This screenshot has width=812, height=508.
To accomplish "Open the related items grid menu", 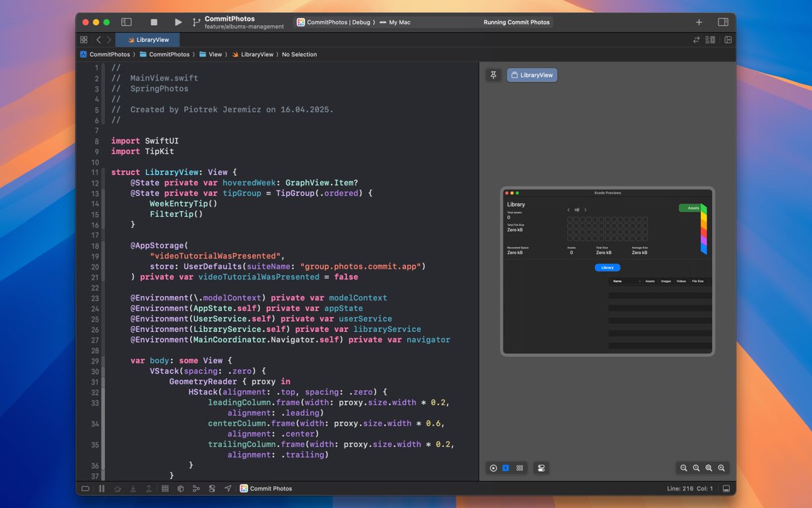I will pos(84,40).
